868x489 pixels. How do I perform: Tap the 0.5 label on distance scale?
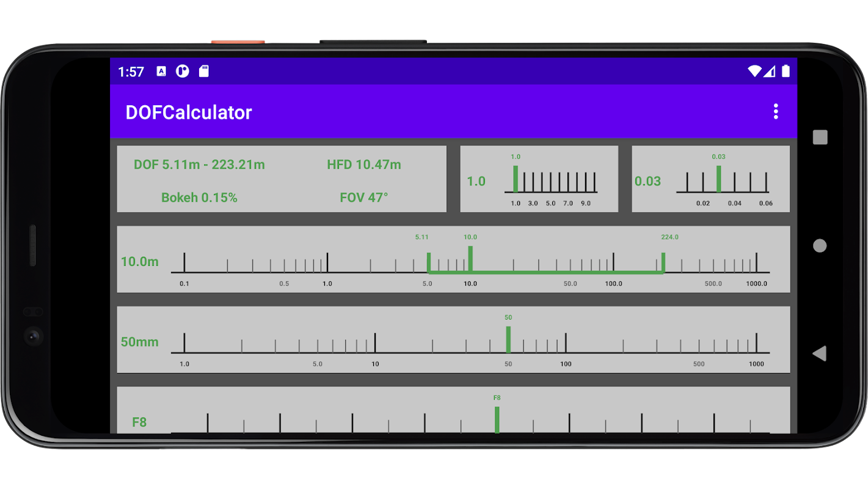coord(284,284)
